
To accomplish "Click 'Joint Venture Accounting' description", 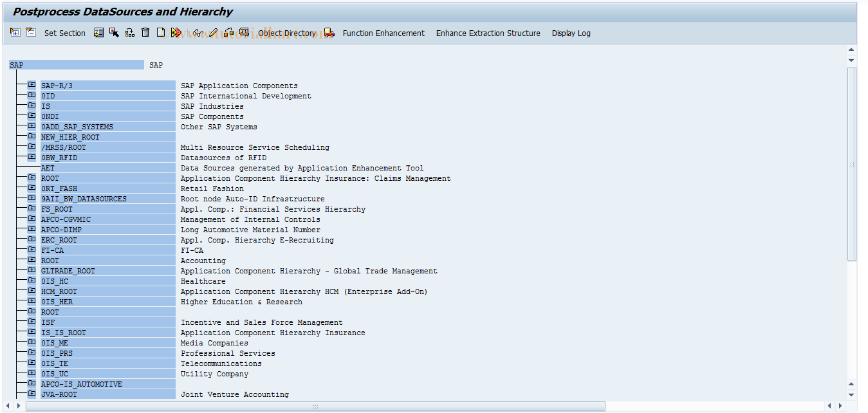I will (234, 394).
